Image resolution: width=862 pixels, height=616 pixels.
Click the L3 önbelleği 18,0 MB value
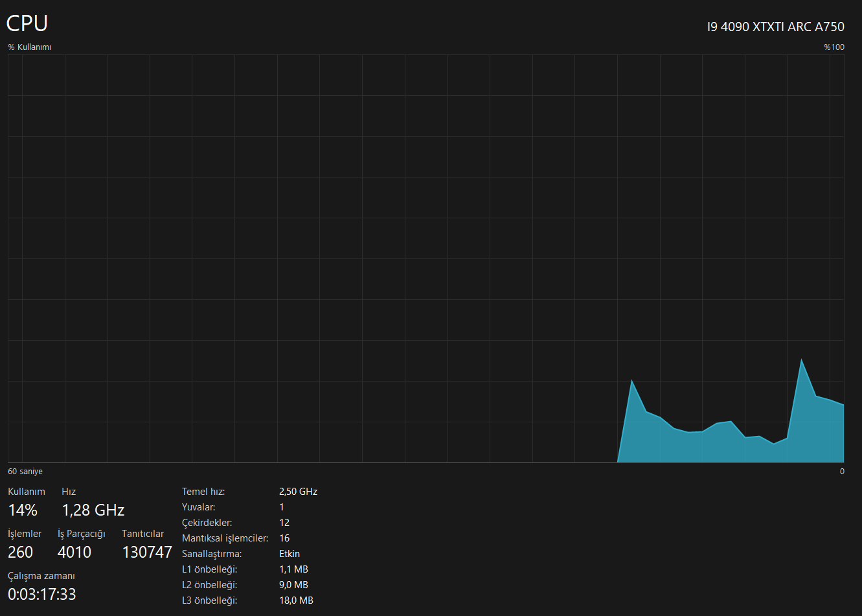coord(296,600)
